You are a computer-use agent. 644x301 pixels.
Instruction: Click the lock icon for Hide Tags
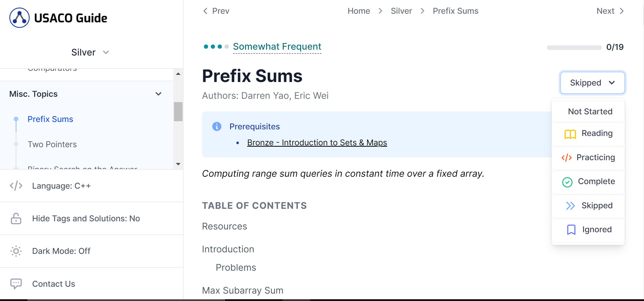[x=16, y=218]
